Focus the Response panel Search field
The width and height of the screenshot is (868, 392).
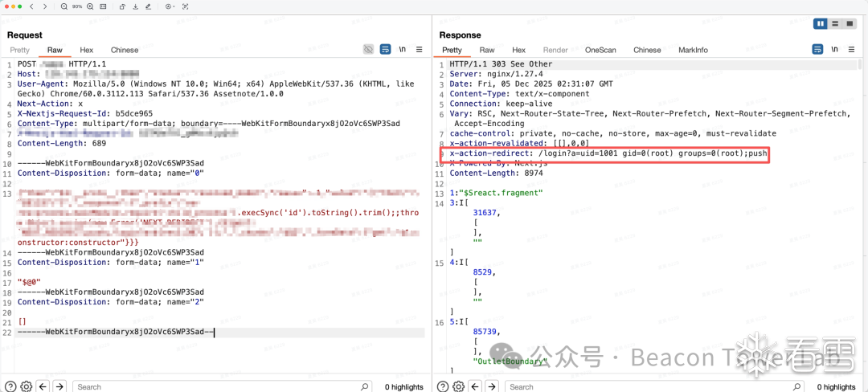pos(654,386)
